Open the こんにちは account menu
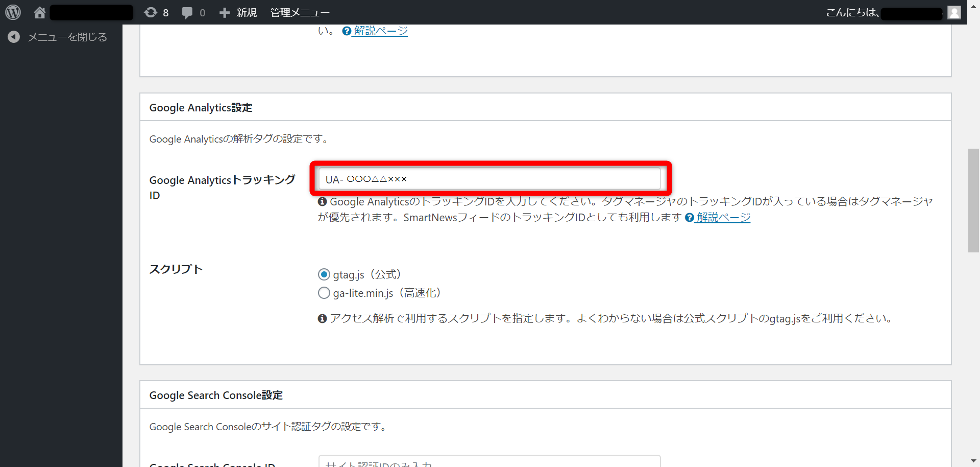980x467 pixels. (893, 12)
